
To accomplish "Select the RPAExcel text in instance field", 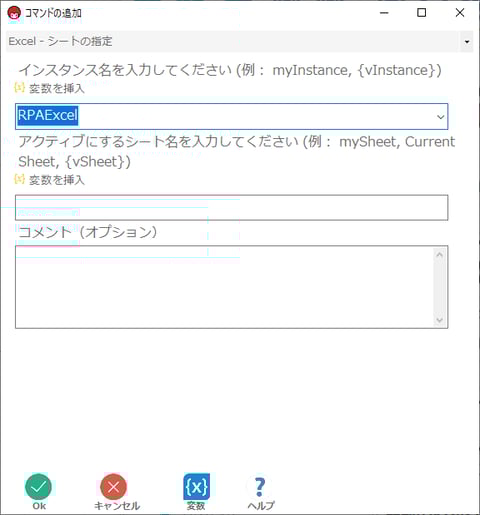I will click(48, 115).
